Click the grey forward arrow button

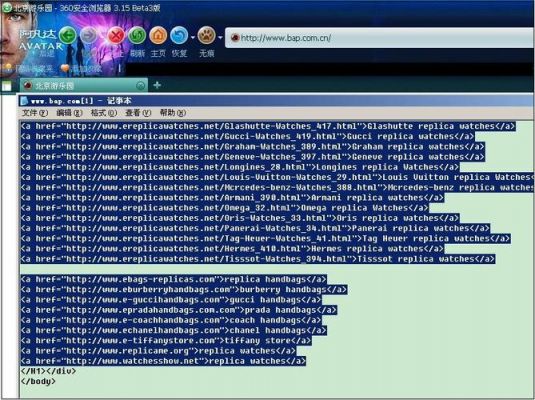(x=89, y=35)
